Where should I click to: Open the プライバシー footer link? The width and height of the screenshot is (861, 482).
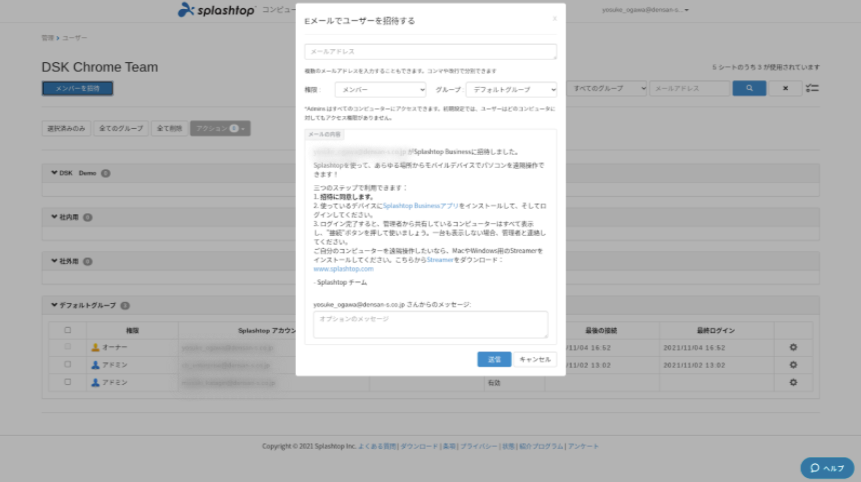(x=478, y=446)
